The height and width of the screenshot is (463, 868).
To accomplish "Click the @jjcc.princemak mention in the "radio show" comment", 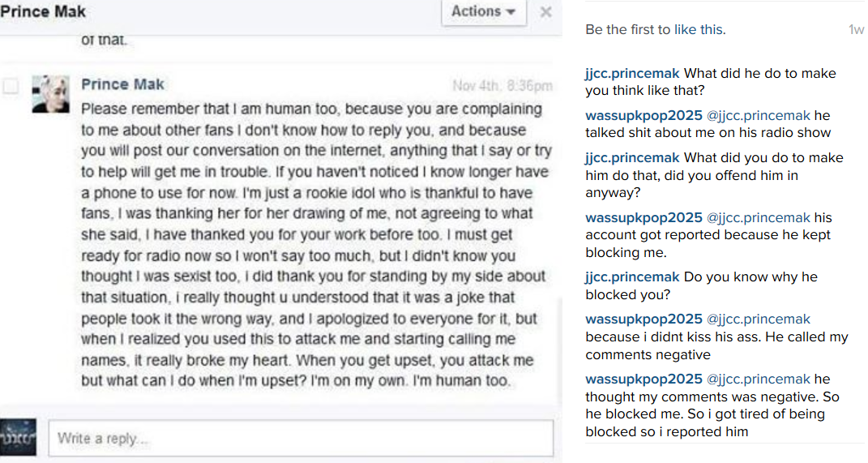I will [759, 116].
